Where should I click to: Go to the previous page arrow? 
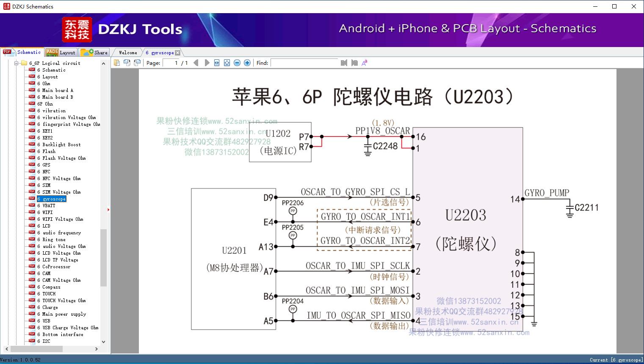(x=196, y=63)
